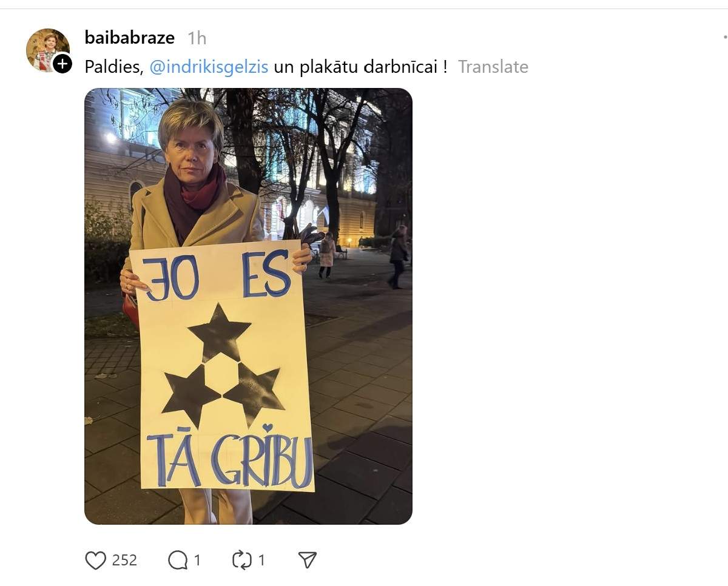Click the three black stars on the poster

pos(222,365)
